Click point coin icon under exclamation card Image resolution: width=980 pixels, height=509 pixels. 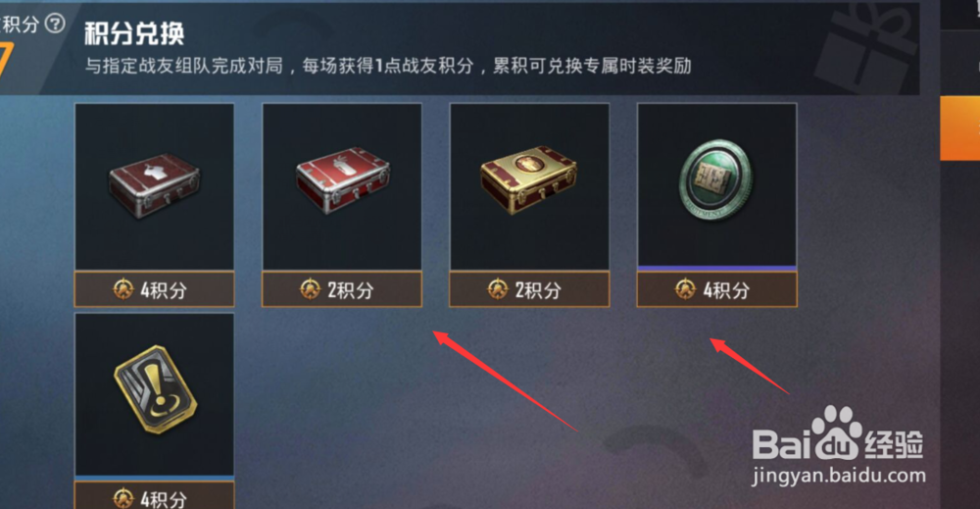tap(123, 498)
